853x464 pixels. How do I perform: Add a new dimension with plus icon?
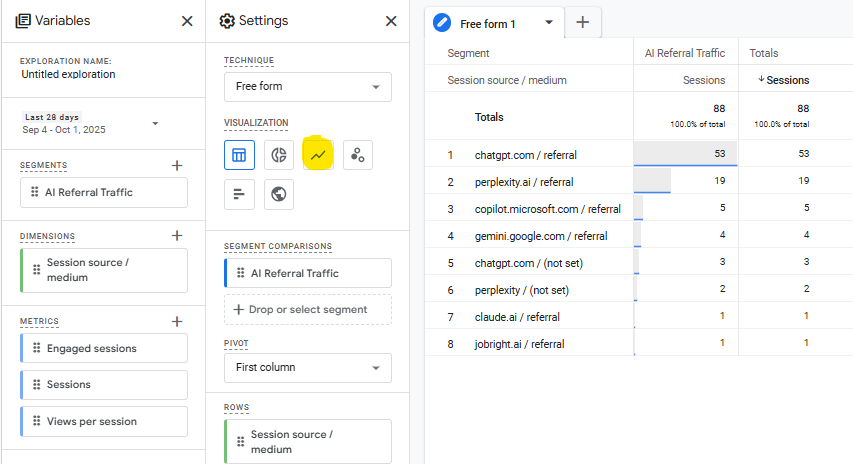tap(177, 236)
